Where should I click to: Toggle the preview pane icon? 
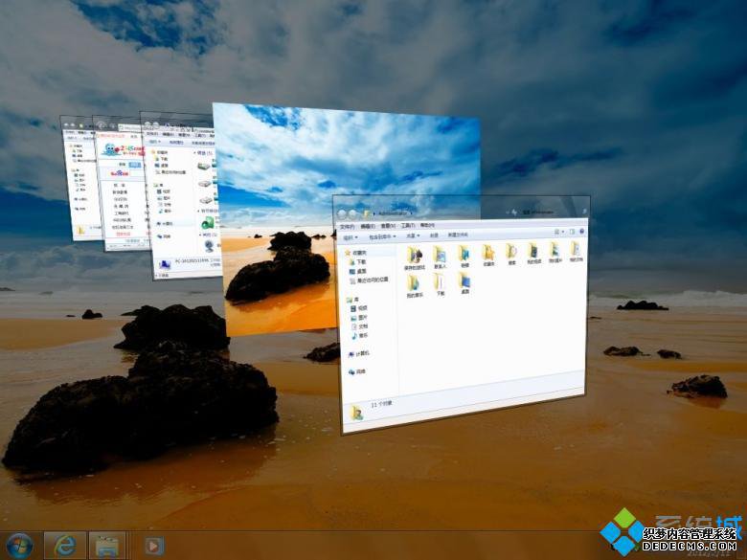[572, 232]
